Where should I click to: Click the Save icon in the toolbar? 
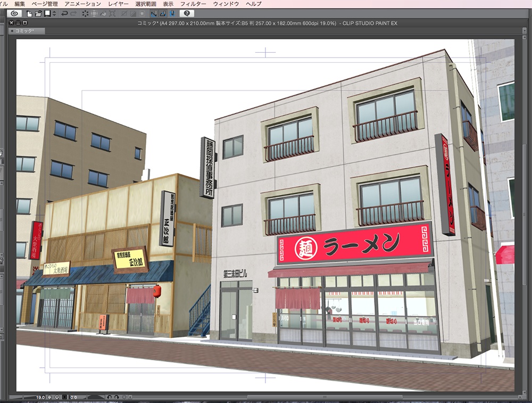point(47,15)
